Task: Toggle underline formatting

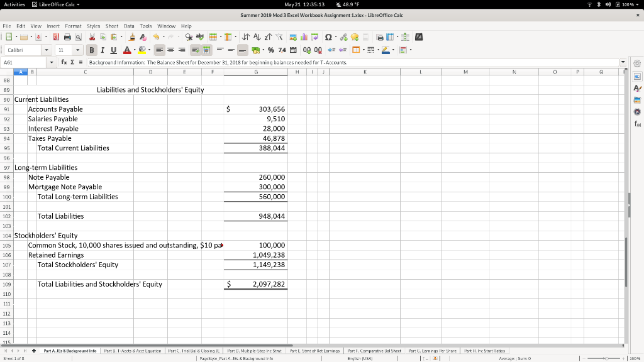Action: [x=114, y=50]
